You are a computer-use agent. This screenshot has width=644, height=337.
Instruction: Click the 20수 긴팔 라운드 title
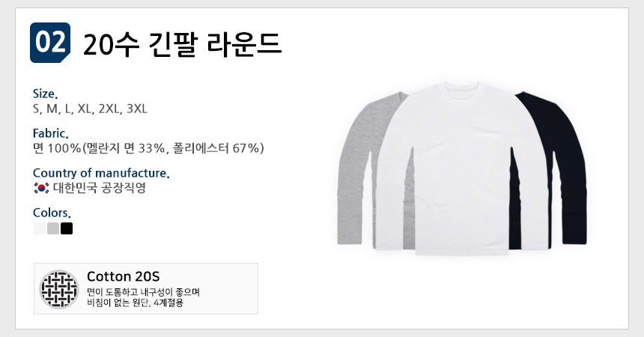pyautogui.click(x=182, y=44)
